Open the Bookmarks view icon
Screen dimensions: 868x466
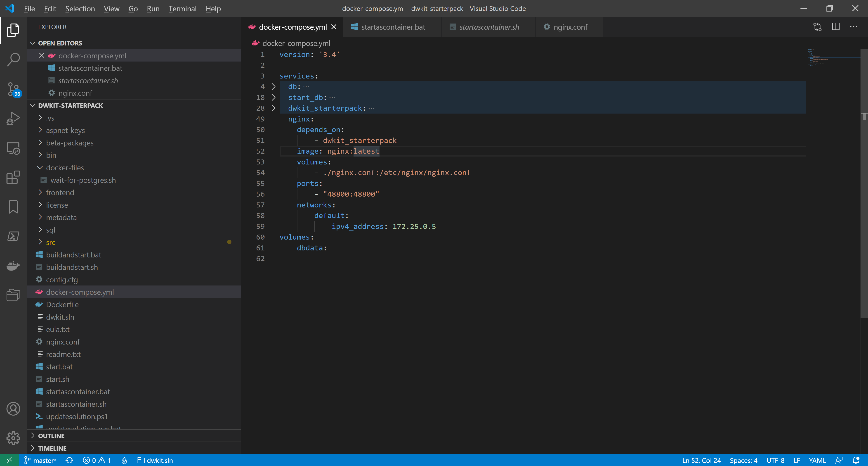coord(13,207)
